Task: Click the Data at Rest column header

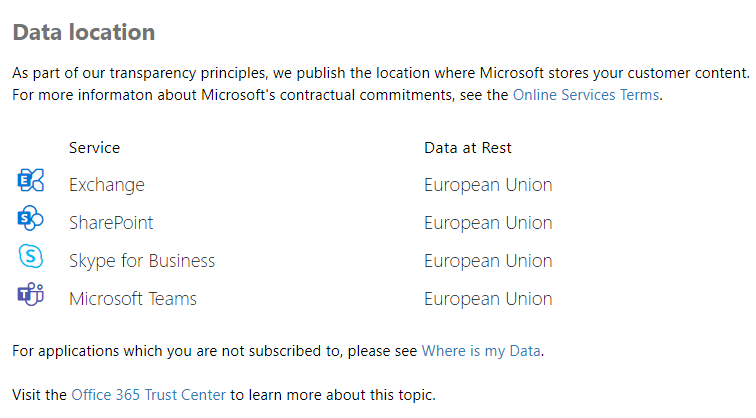Action: pos(468,148)
